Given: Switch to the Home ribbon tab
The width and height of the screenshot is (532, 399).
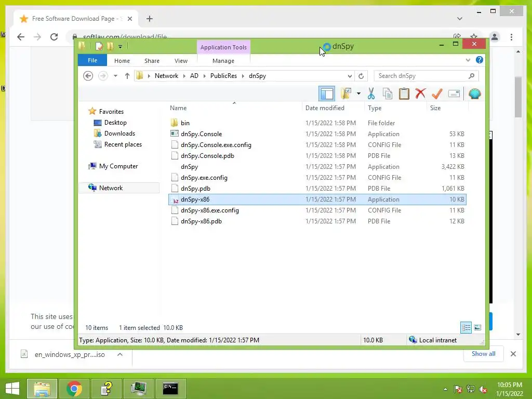Looking at the screenshot, I should tap(122, 61).
